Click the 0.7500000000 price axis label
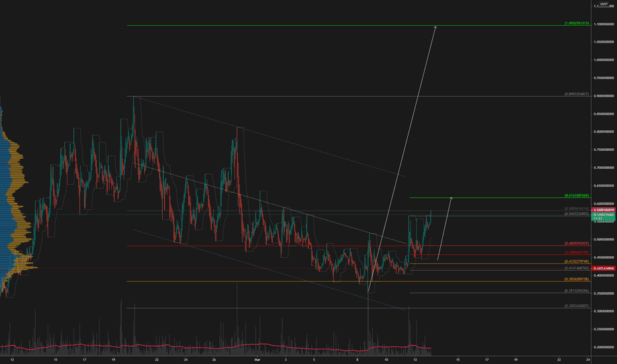This screenshot has height=364, width=617. (x=604, y=150)
